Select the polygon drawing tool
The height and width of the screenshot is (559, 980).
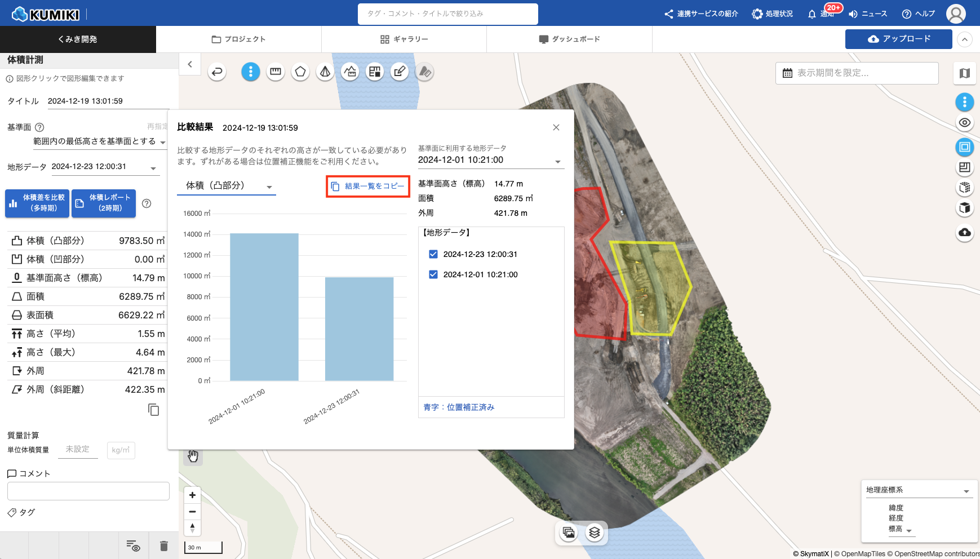[x=300, y=72]
